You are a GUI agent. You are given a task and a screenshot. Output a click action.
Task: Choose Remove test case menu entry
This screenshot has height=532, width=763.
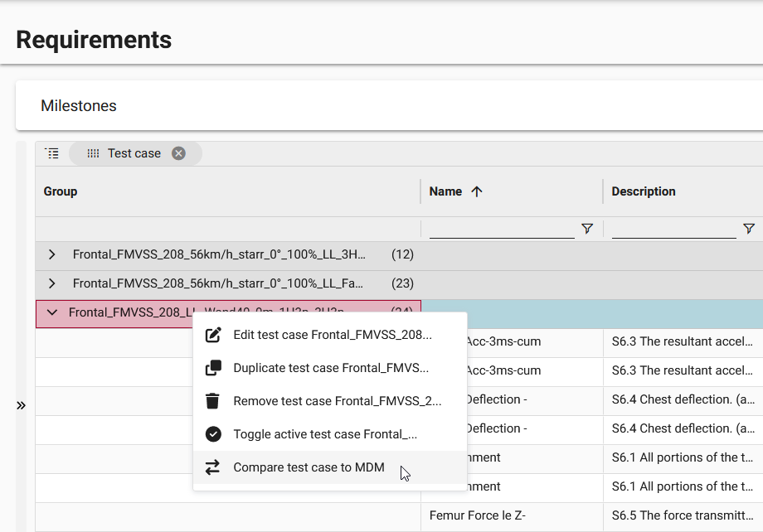[x=330, y=401]
